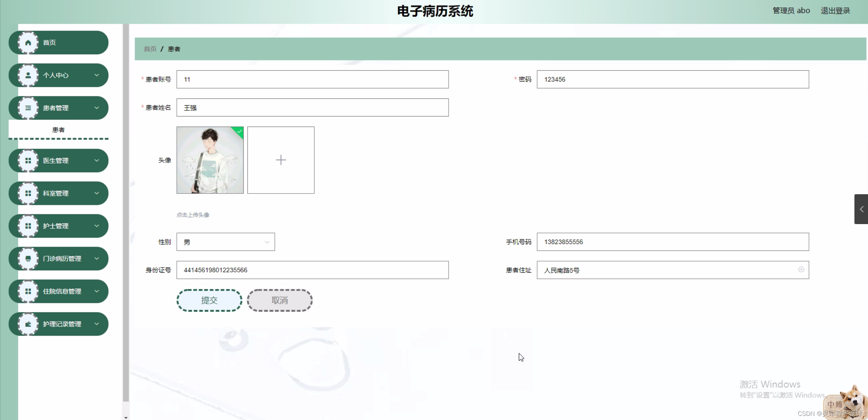Expand the 护士管理 menu chevron
The width and height of the screenshot is (868, 420).
tap(97, 226)
